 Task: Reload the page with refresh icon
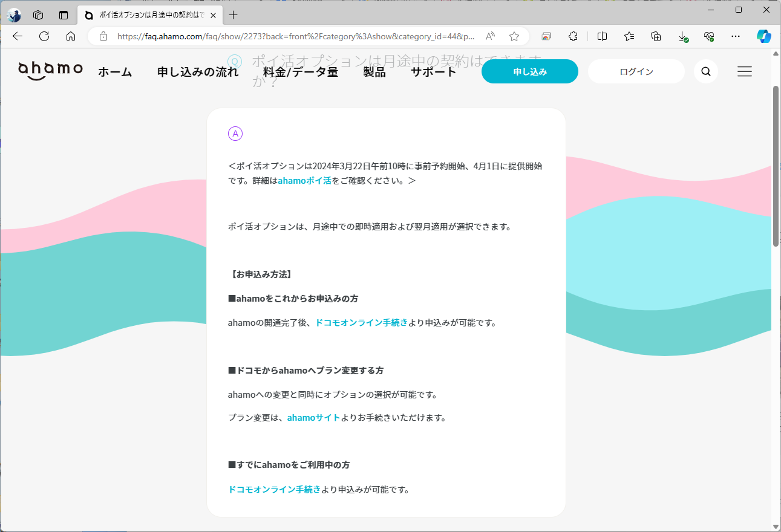(x=44, y=36)
